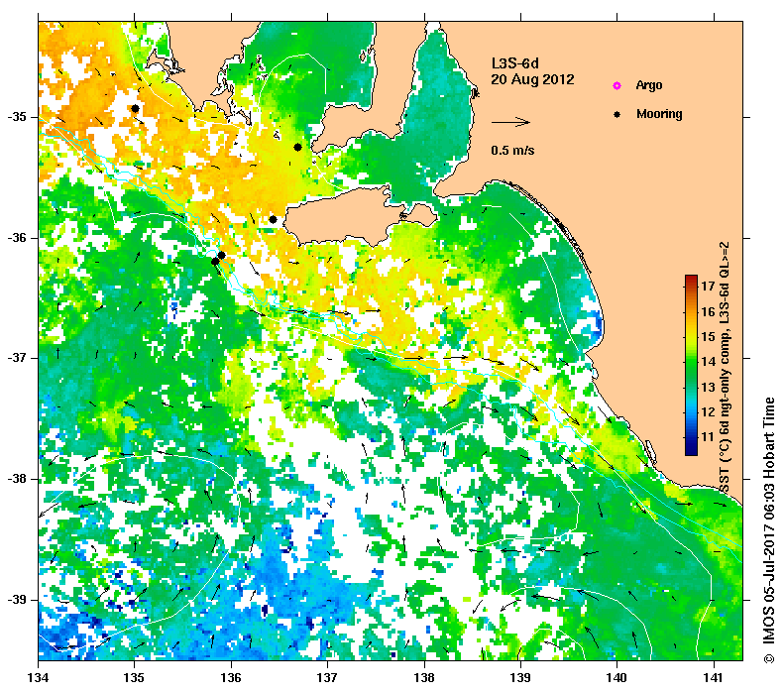Click the latitude label -38
Image resolution: width=784 pixels, height=694 pixels.
(x=17, y=479)
